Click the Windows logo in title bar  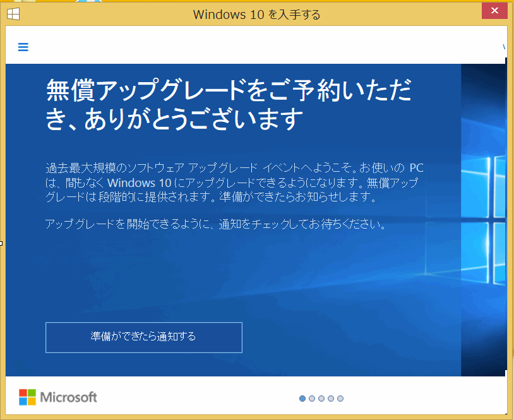coord(13,14)
